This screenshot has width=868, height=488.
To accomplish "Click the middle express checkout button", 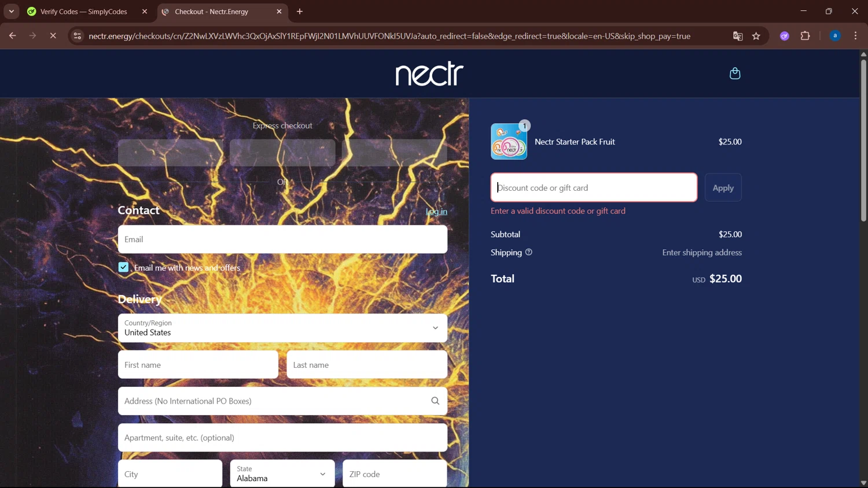I will coord(282,153).
